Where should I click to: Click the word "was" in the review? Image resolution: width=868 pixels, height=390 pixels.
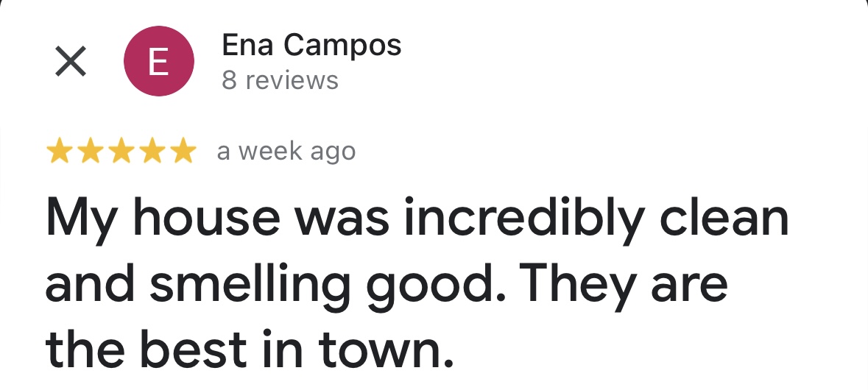tap(342, 219)
